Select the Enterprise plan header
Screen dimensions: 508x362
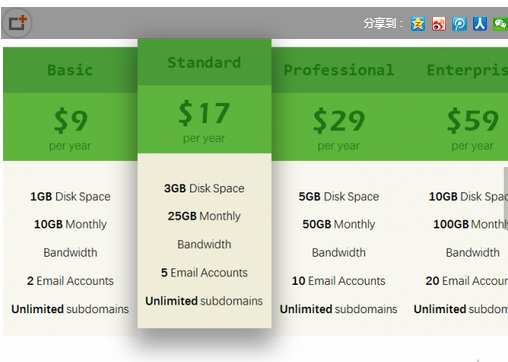click(x=467, y=70)
